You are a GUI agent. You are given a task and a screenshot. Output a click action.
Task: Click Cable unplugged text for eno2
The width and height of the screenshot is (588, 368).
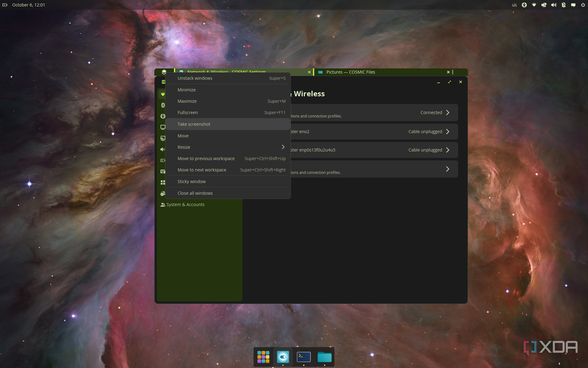pos(425,132)
